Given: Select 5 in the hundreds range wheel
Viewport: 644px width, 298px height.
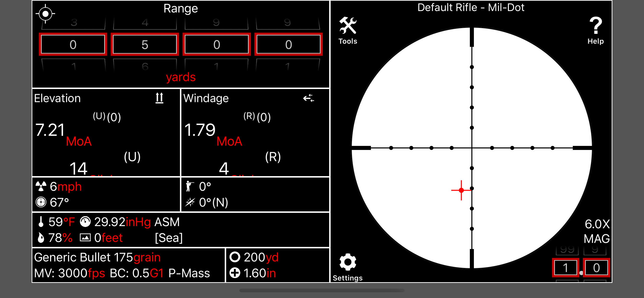Looking at the screenshot, I should [x=145, y=44].
